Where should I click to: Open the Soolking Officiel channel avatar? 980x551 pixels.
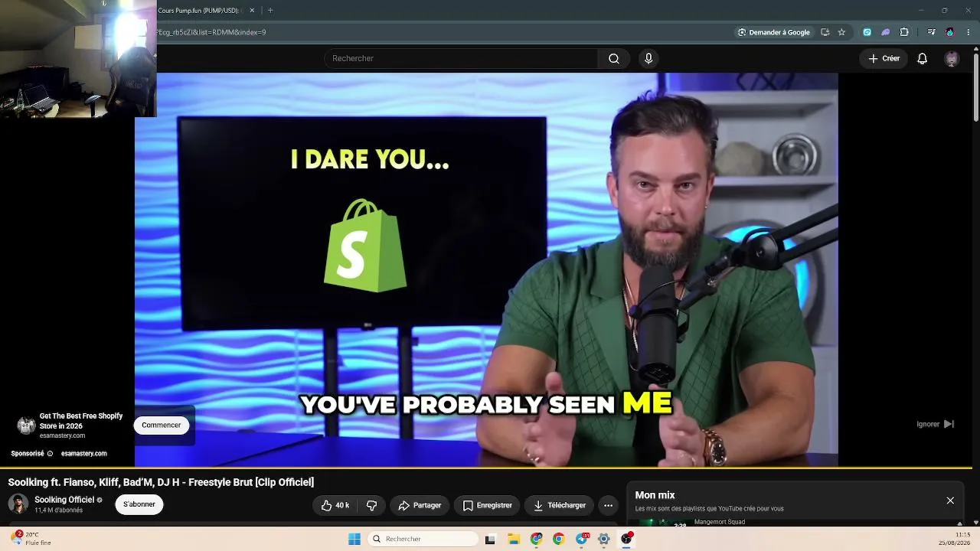(18, 504)
